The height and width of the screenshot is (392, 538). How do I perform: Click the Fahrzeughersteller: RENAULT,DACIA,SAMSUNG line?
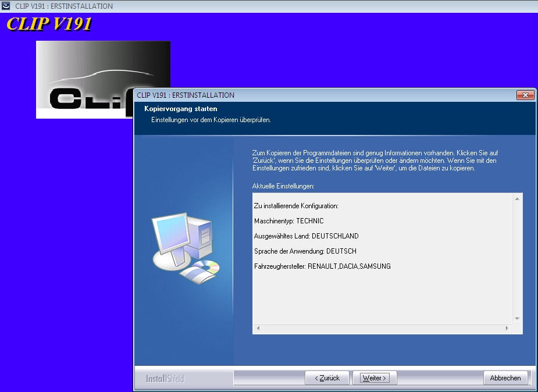point(322,266)
